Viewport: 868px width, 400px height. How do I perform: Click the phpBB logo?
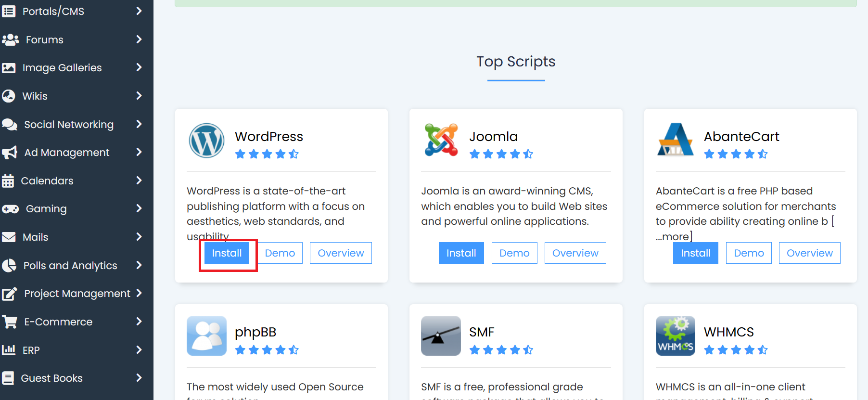click(x=206, y=336)
